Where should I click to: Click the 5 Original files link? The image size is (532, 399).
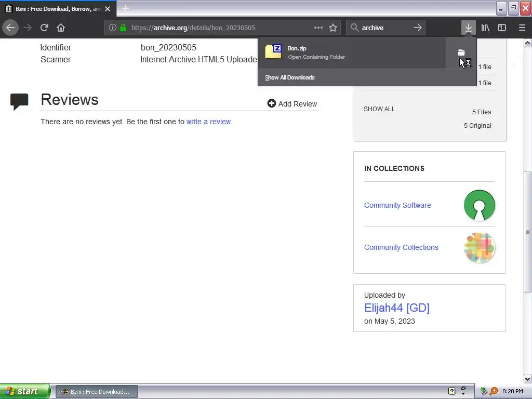477,126
